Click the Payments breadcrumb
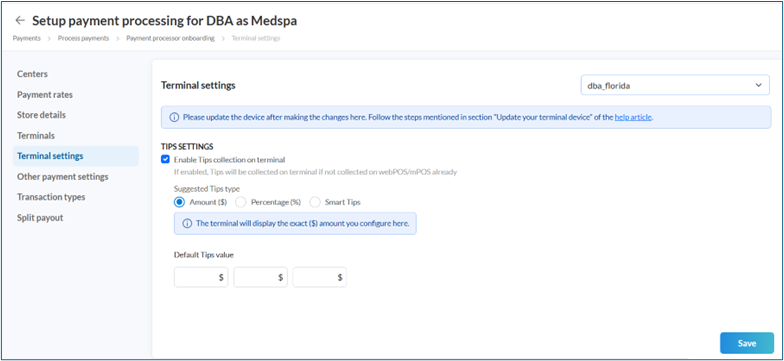This screenshot has width=784, height=361. pyautogui.click(x=26, y=38)
